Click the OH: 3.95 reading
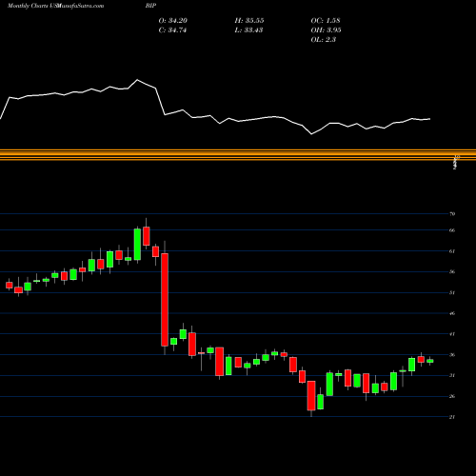 [326, 30]
